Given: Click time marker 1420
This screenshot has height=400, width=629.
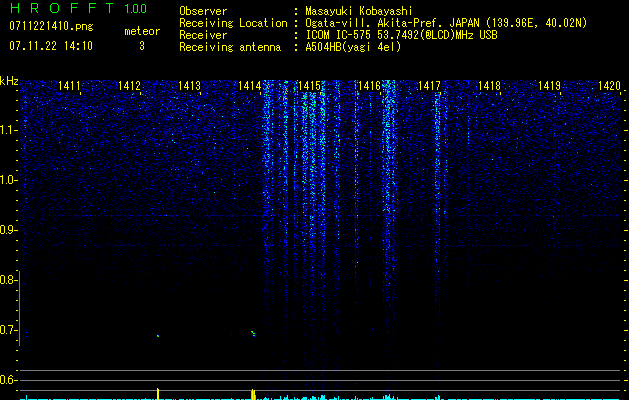Looking at the screenshot, I should pos(609,86).
